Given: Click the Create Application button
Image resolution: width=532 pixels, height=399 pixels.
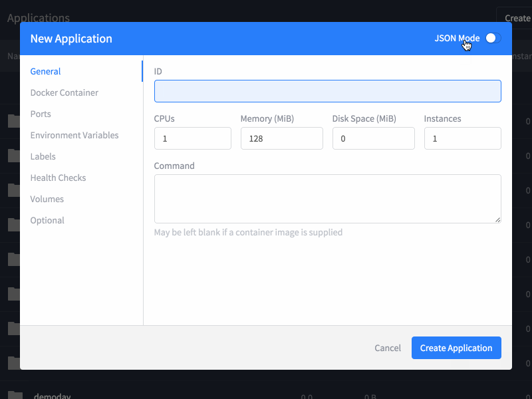Looking at the screenshot, I should tap(456, 348).
